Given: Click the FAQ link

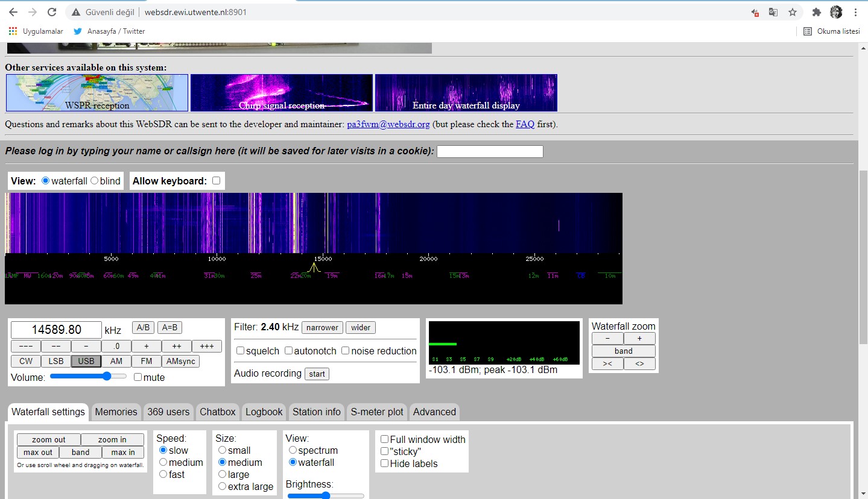Looking at the screenshot, I should [525, 124].
